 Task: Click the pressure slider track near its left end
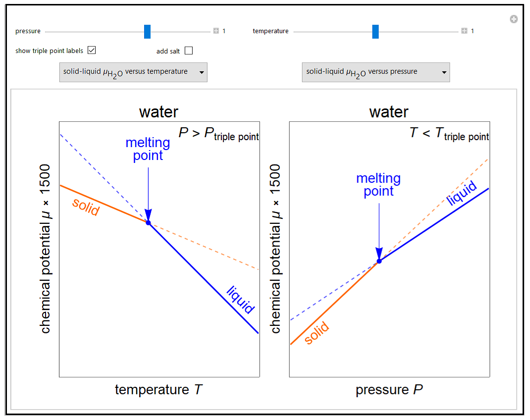pyautogui.click(x=54, y=32)
